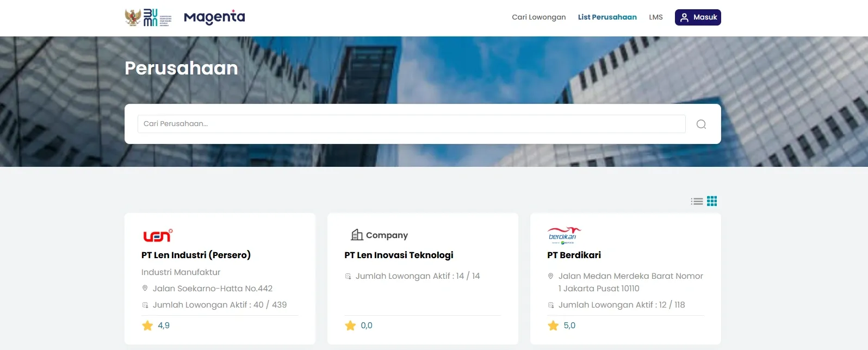Click location pin beside Jalan Medan Merdeka

click(x=550, y=276)
